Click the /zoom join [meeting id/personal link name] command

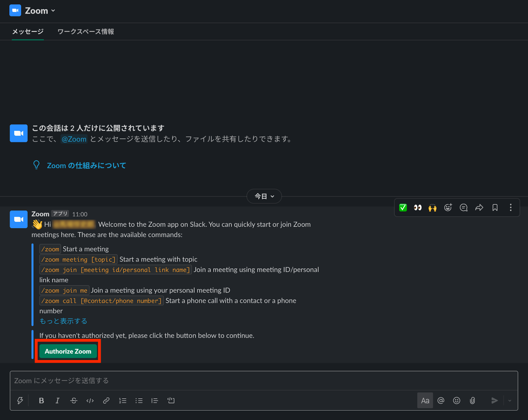115,270
